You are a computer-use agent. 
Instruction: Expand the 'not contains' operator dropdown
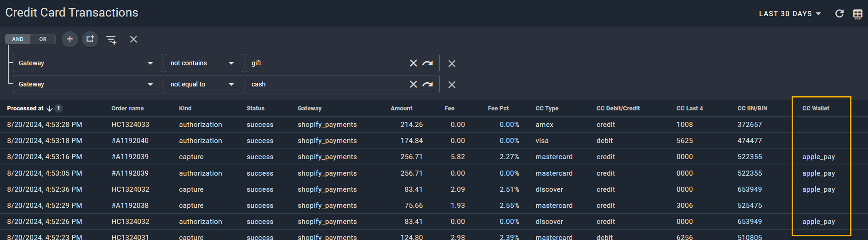pos(203,63)
